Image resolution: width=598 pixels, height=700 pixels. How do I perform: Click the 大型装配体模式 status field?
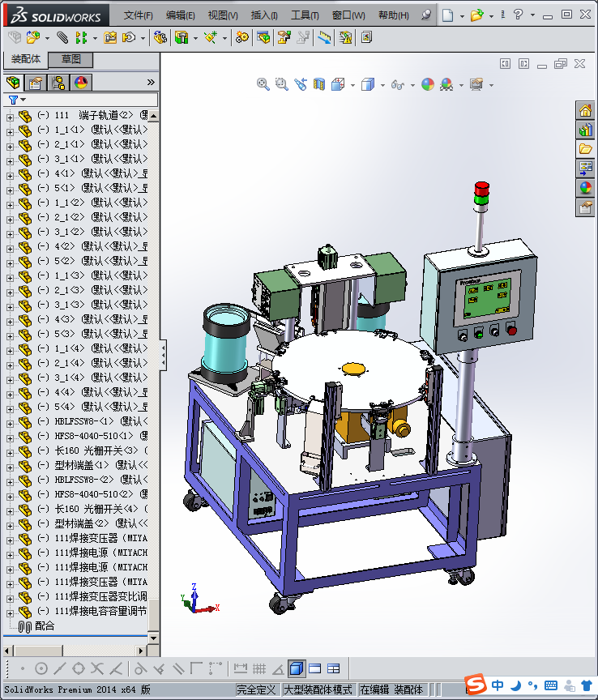[318, 689]
